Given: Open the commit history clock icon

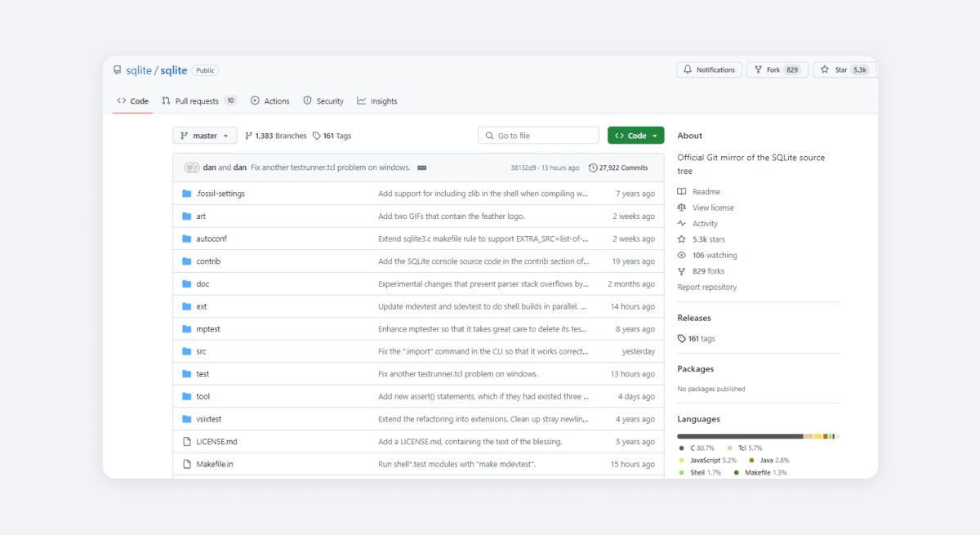Looking at the screenshot, I should pyautogui.click(x=593, y=167).
